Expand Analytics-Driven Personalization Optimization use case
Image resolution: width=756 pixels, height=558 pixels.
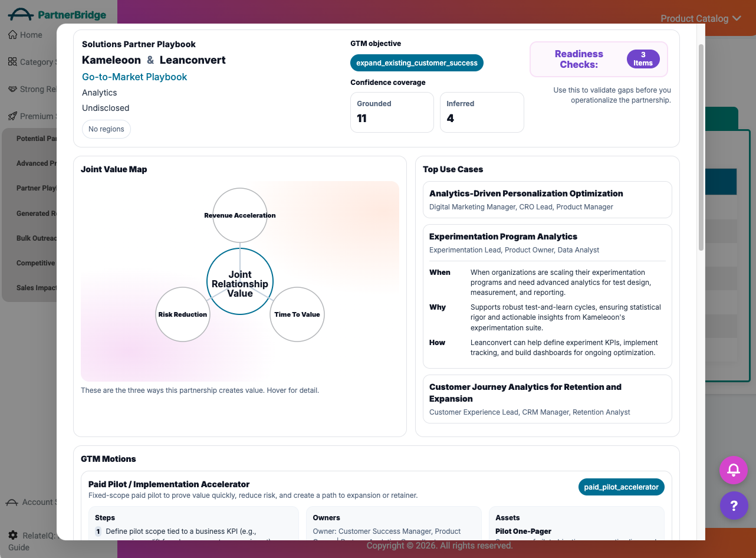click(547, 199)
